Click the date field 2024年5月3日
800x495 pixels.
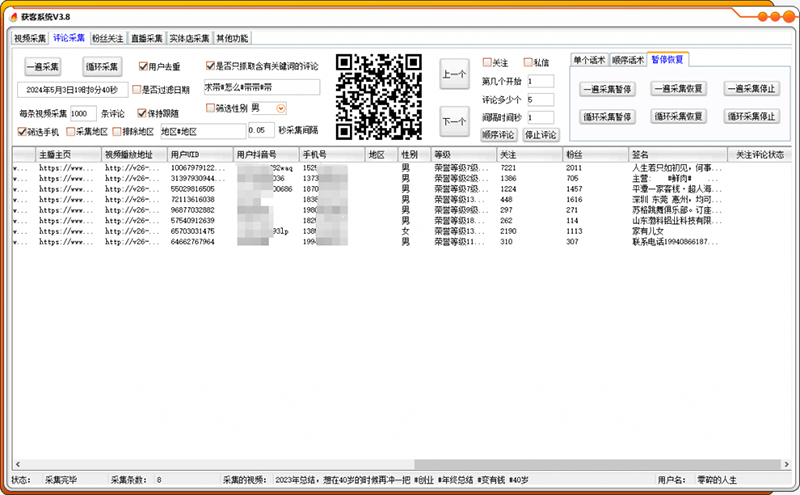[72, 89]
